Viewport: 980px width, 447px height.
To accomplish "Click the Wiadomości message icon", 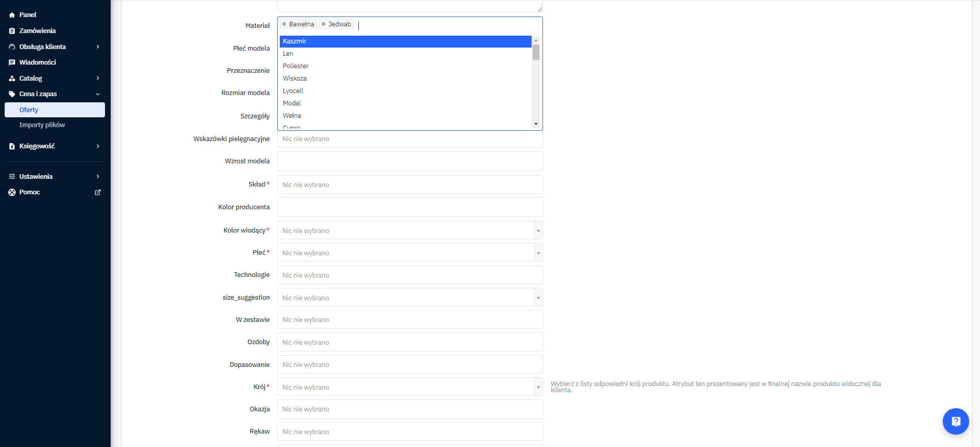I will (12, 63).
